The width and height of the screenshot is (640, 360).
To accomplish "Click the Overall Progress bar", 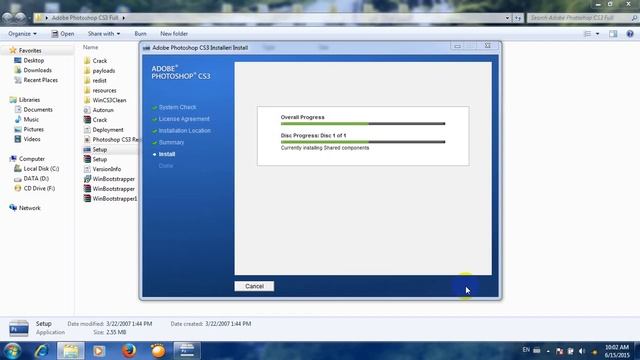I will pyautogui.click(x=363, y=124).
